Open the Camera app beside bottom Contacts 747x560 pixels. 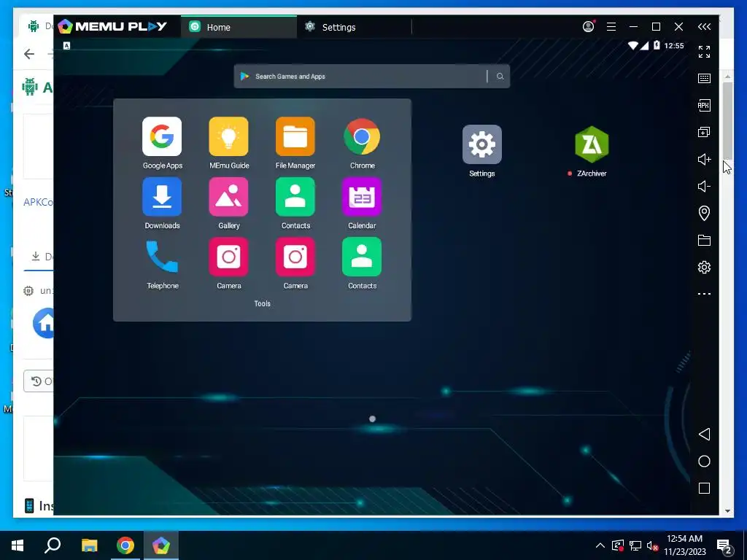click(295, 257)
